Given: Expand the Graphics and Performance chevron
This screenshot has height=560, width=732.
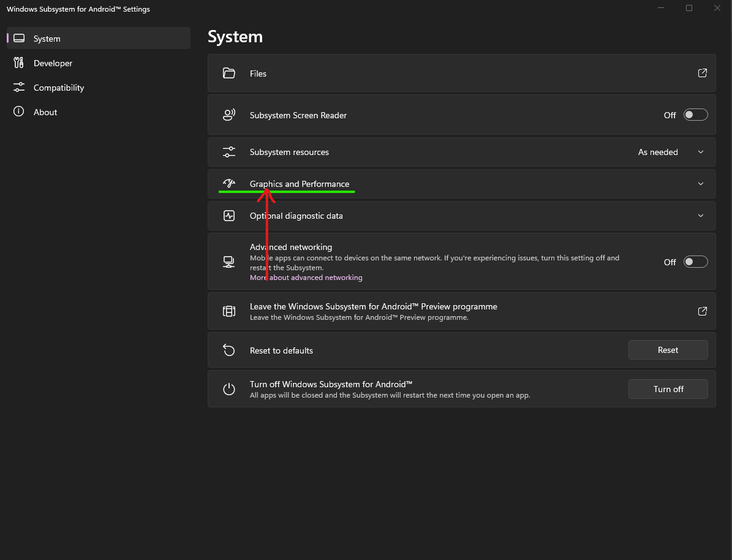Looking at the screenshot, I should [701, 184].
